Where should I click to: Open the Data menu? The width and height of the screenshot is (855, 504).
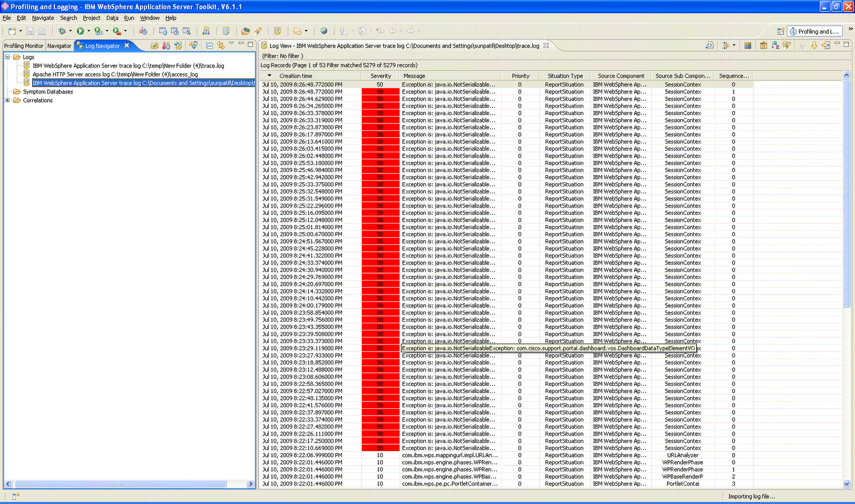pos(112,18)
